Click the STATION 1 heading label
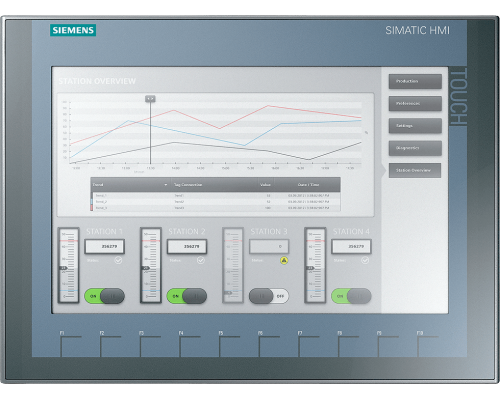The width and height of the screenshot is (500, 400). click(x=104, y=231)
